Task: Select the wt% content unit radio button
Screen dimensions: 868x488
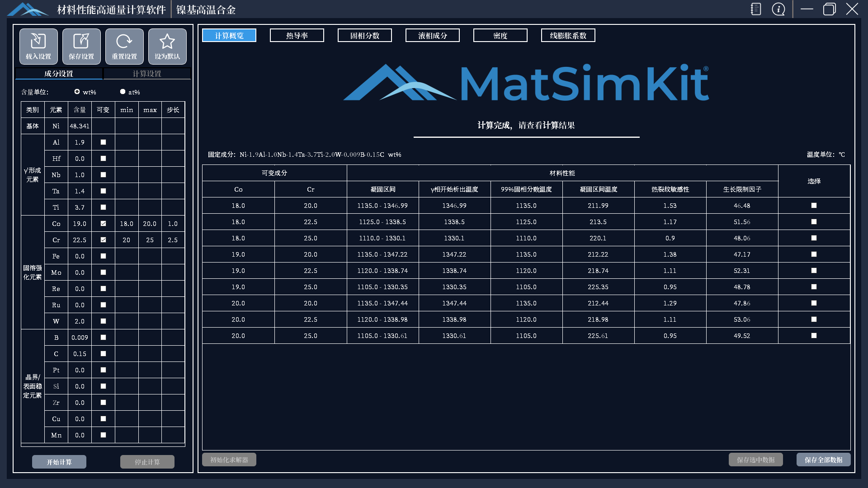Action: point(77,92)
